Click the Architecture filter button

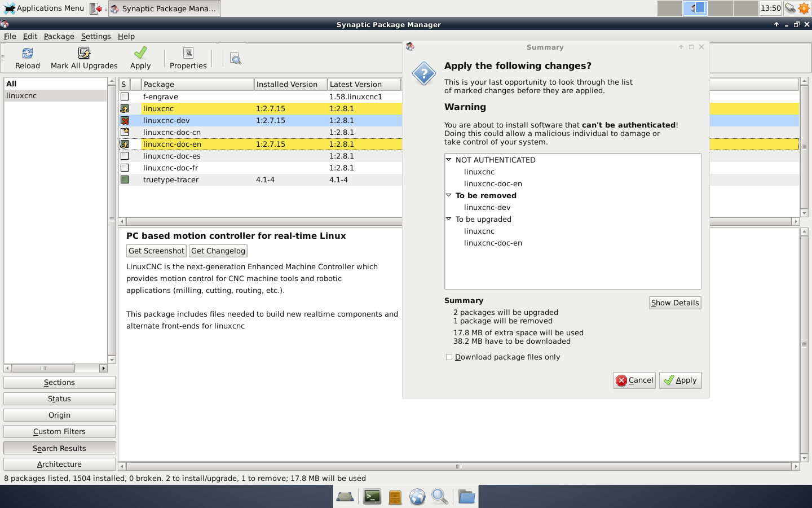[60, 465]
